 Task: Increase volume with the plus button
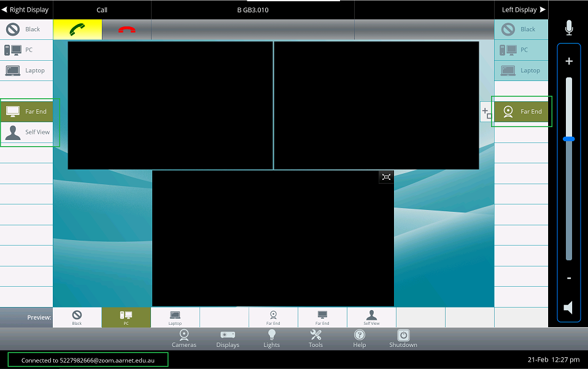[x=569, y=61]
